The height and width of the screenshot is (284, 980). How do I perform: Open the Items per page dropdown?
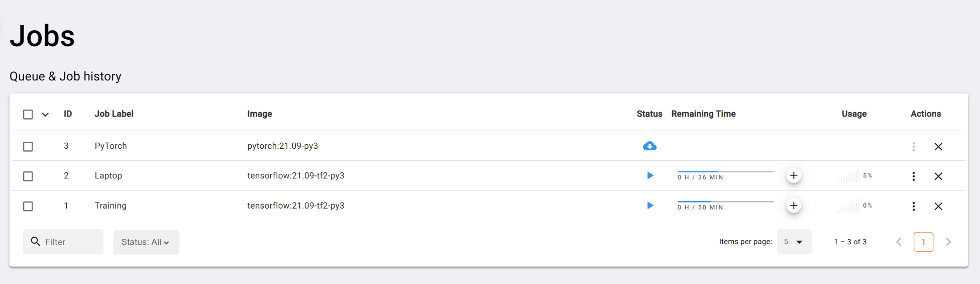click(x=794, y=242)
